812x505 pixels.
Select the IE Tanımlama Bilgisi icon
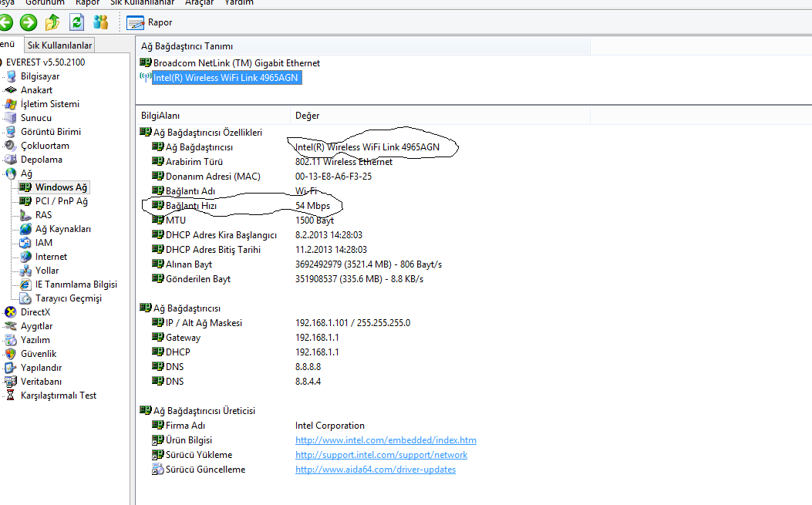pyautogui.click(x=25, y=284)
